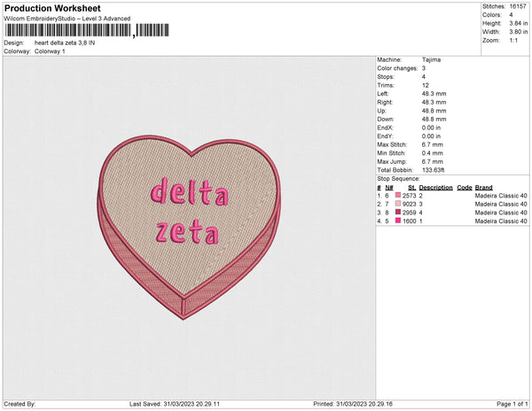
Task: Click the 'Created By:' footer label
Action: (x=20, y=404)
